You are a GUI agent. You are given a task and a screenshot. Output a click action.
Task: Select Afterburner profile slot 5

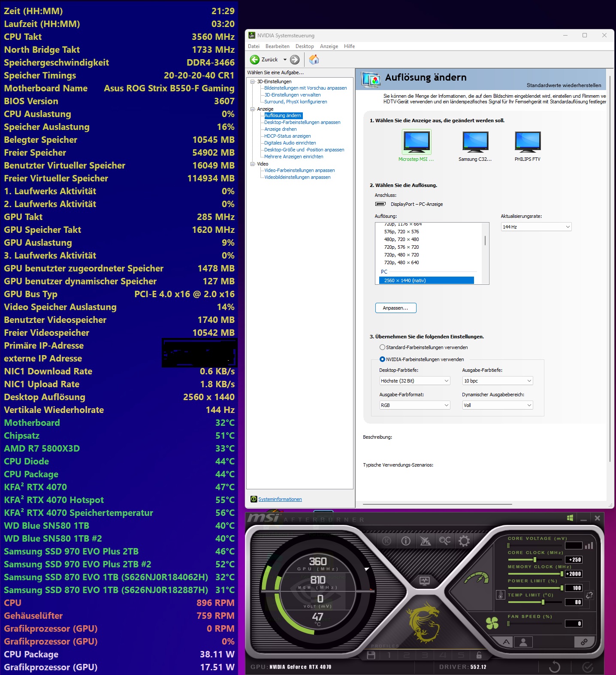coord(461,655)
